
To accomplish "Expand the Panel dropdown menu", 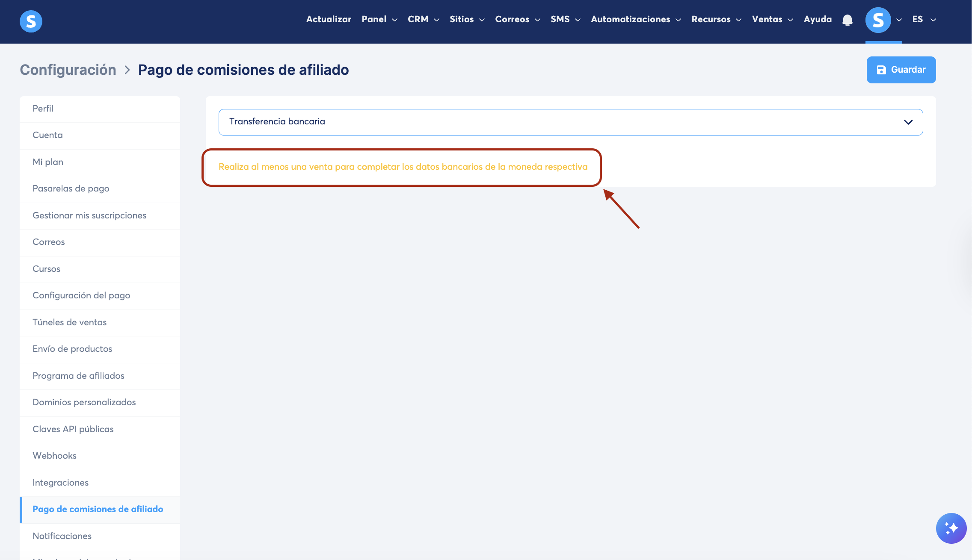I will tap(379, 19).
